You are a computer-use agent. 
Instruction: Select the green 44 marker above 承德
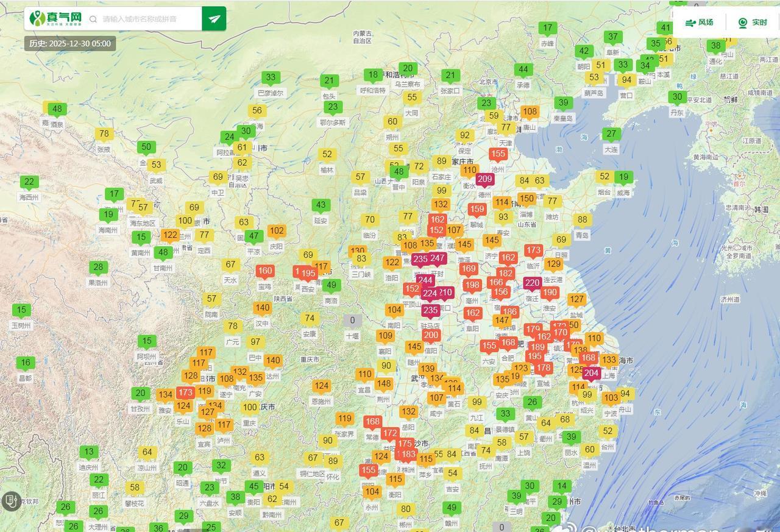point(523,69)
